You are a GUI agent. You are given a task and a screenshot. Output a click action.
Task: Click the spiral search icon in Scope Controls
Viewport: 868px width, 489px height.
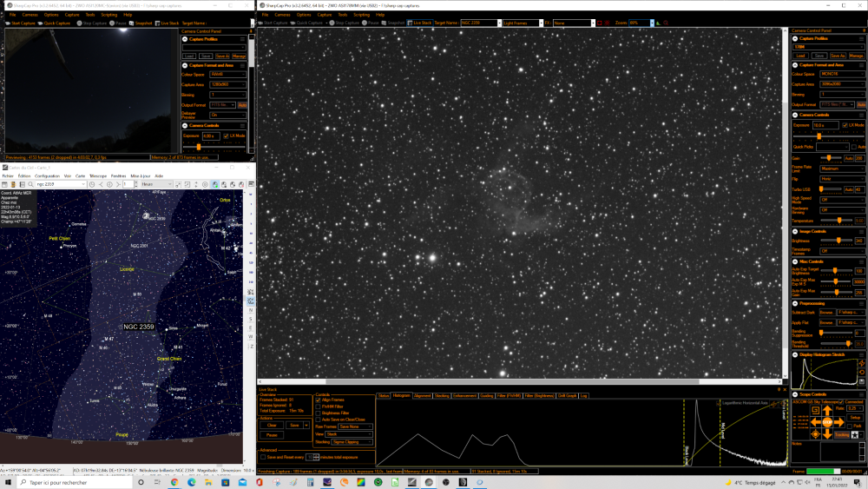coord(815,410)
